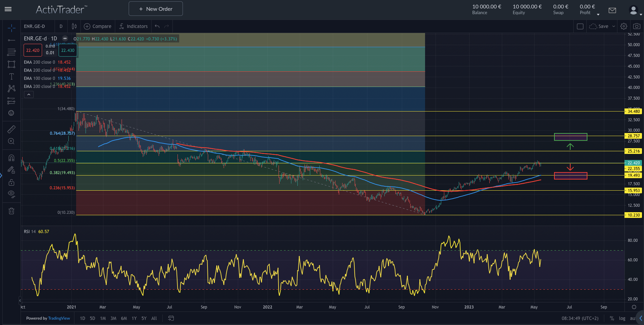Toggle log scale on price axis
This screenshot has height=325, width=644.
pyautogui.click(x=622, y=318)
